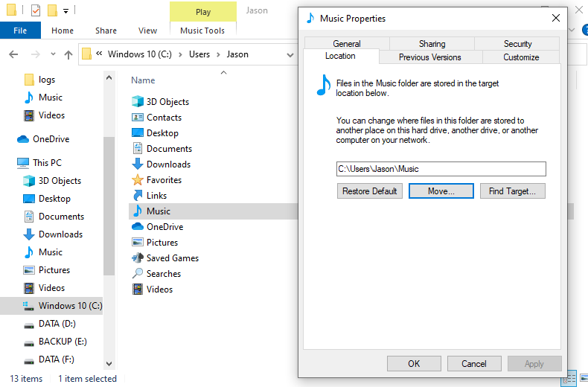588x387 pixels.
Task: Click the address bar double chevron
Action: [x=99, y=54]
